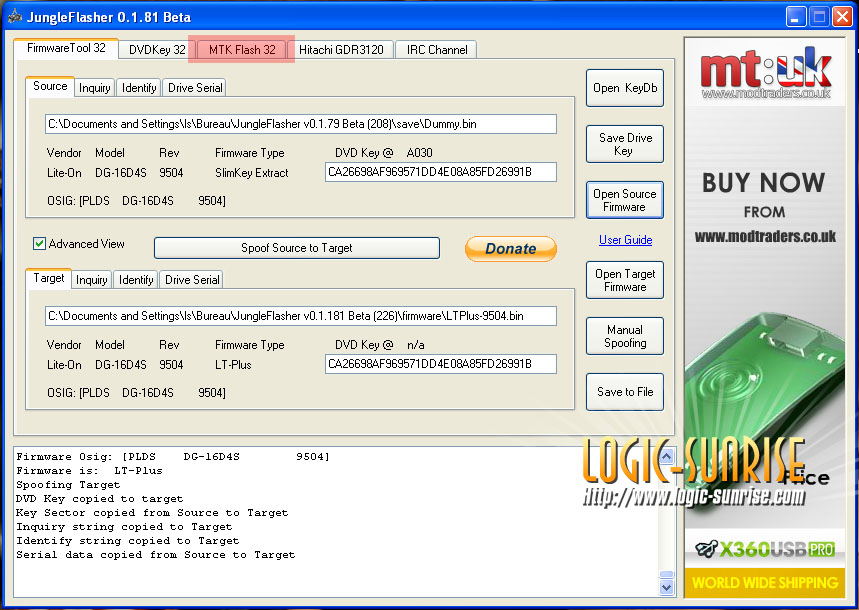Click the Manual Spoofing button
The image size is (859, 610).
(x=625, y=336)
